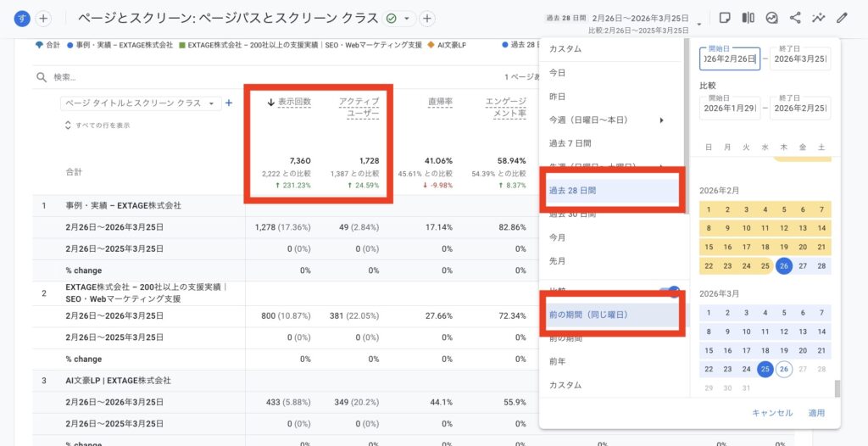
Task: Open the sticky note annotations icon
Action: pyautogui.click(x=724, y=18)
